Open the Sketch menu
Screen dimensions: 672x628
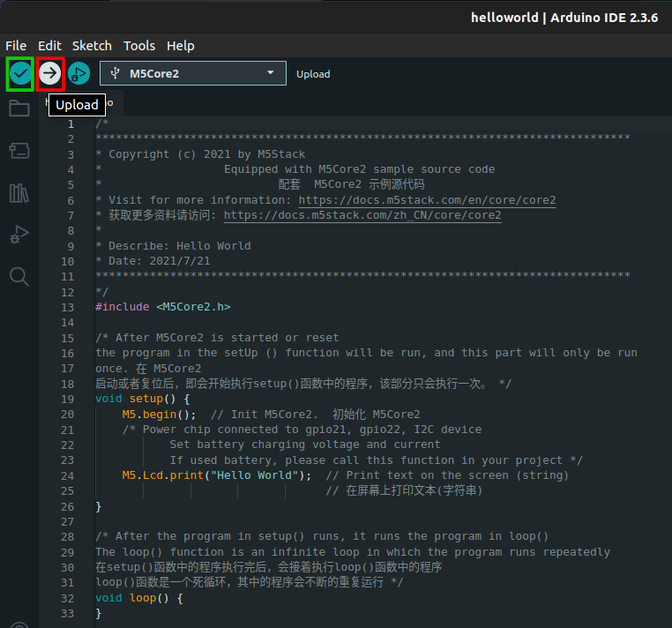pos(92,46)
